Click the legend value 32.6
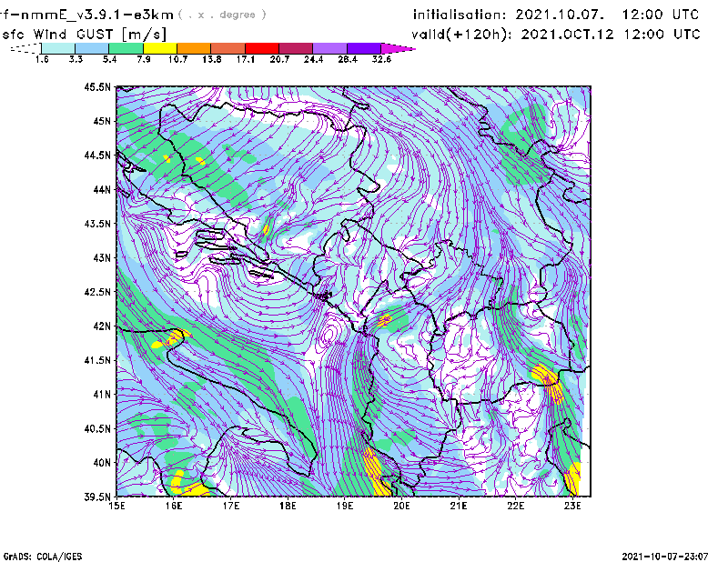 [381, 59]
